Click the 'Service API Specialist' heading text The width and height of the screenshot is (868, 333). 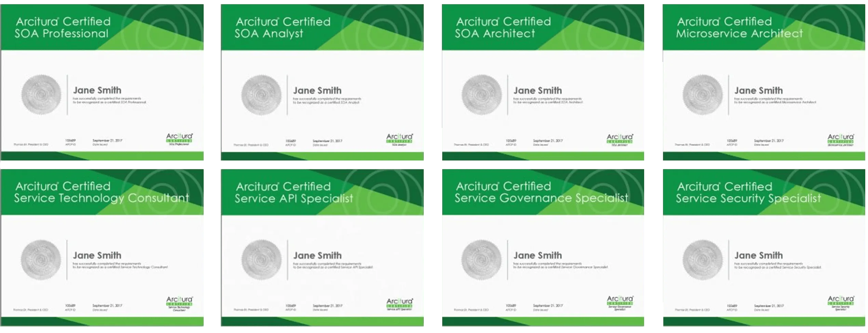tap(294, 198)
